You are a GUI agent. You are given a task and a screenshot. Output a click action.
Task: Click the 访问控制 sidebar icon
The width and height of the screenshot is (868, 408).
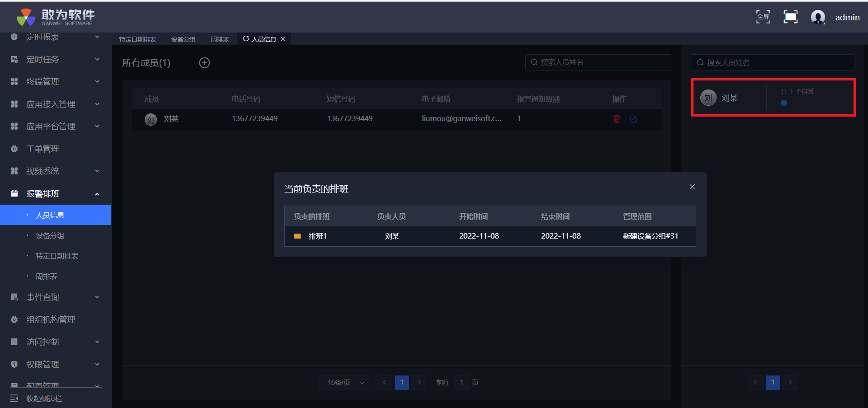[14, 342]
